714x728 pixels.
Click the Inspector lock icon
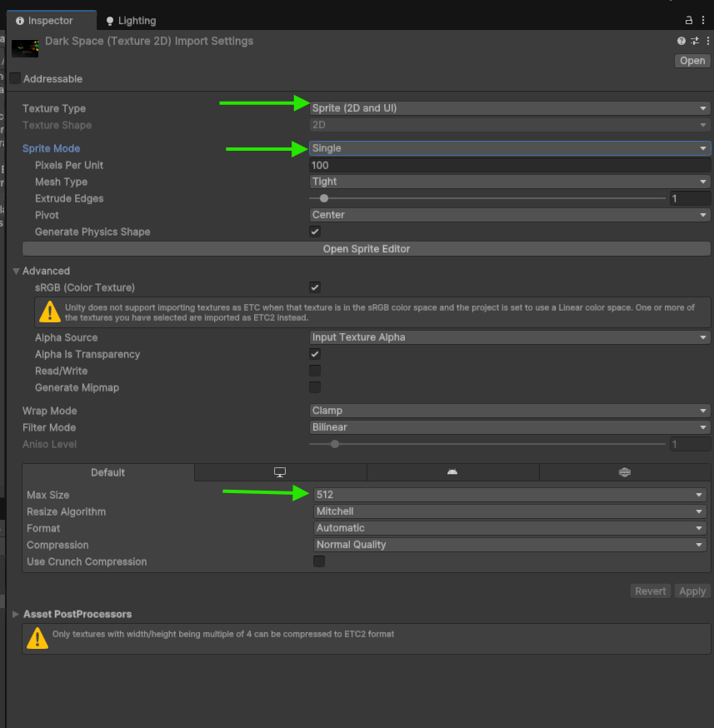689,20
